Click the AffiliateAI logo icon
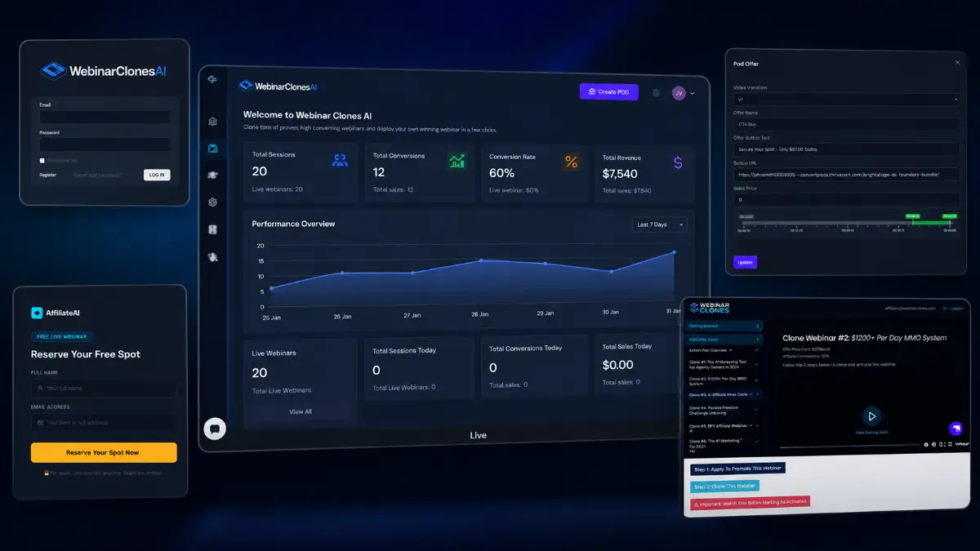Image resolution: width=980 pixels, height=551 pixels. click(36, 313)
